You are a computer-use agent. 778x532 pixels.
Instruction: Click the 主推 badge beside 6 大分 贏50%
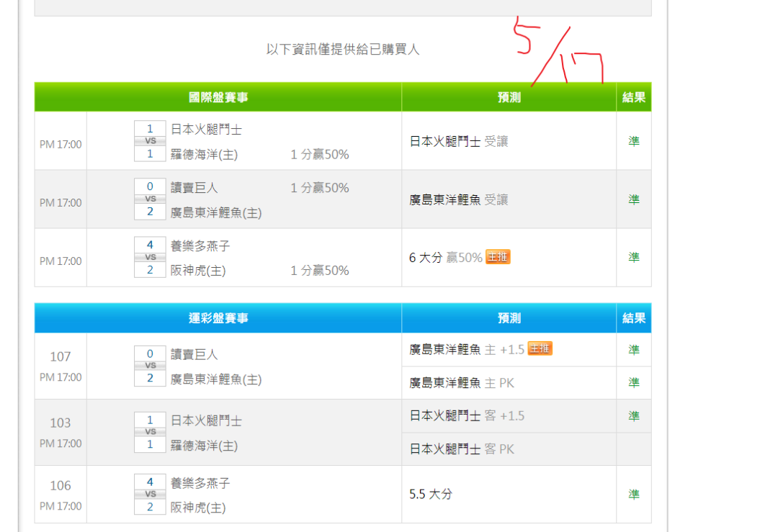[498, 257]
